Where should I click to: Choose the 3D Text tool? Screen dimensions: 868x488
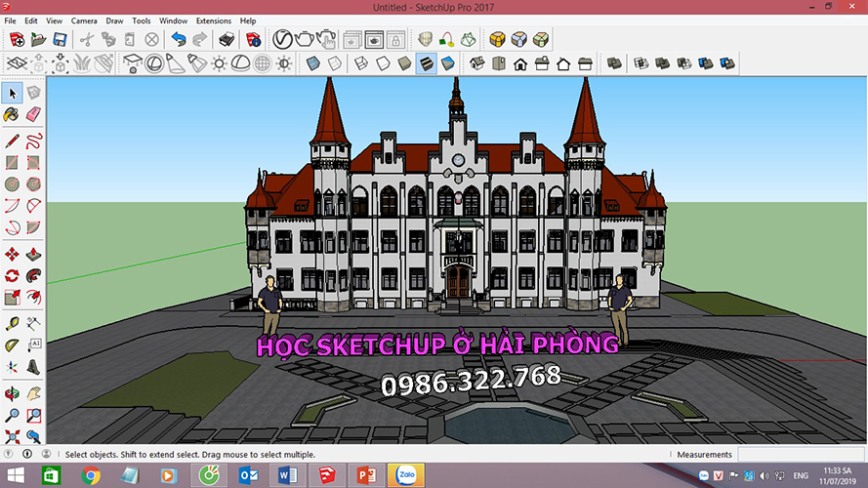[33, 367]
